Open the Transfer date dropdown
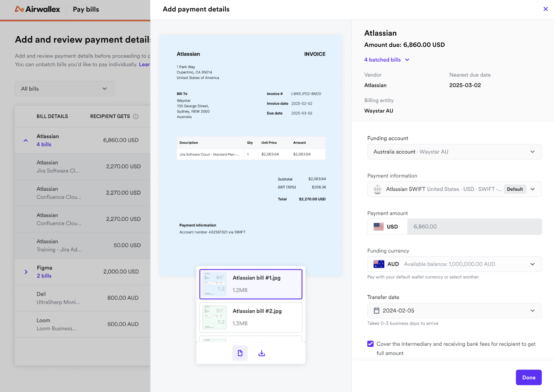The image size is (554, 392). 454,311
